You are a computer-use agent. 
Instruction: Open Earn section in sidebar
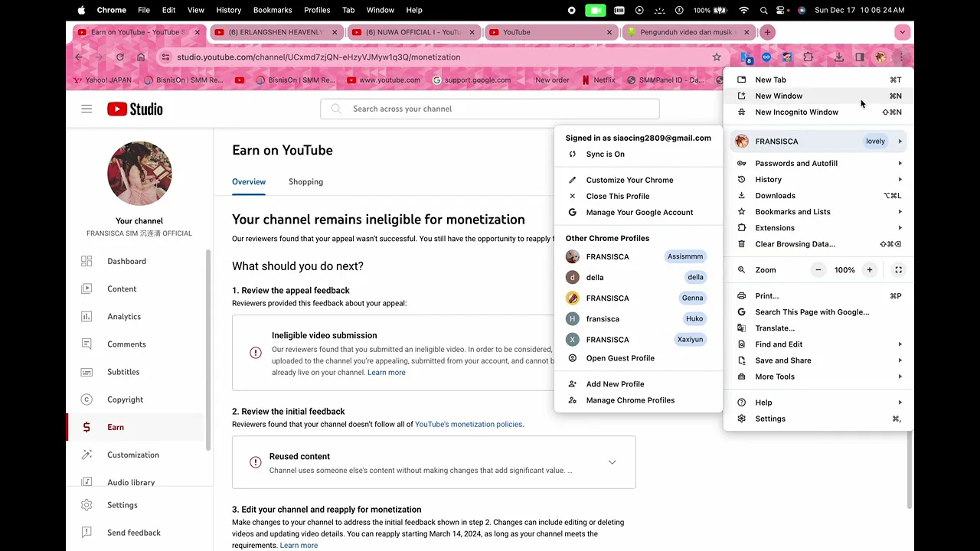116,427
